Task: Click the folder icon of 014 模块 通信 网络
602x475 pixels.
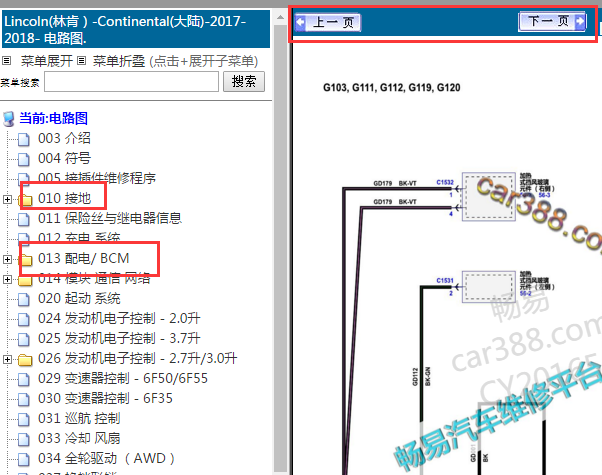Action: click(x=25, y=280)
